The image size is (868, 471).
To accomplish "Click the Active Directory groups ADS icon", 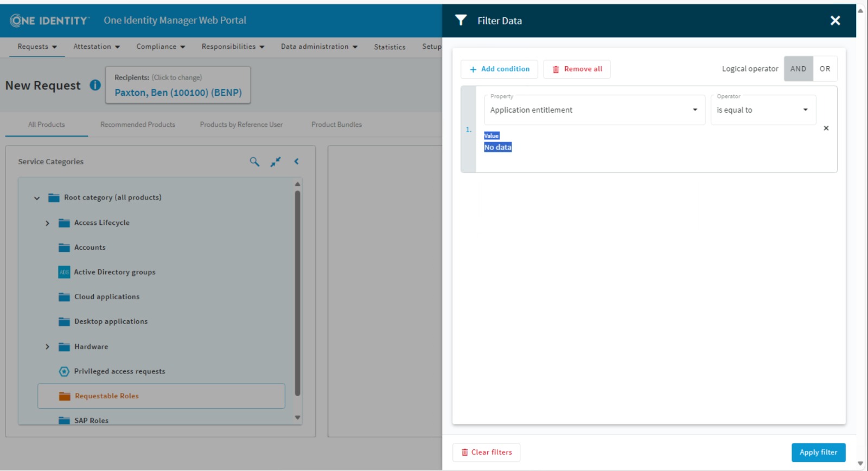I will 64,272.
